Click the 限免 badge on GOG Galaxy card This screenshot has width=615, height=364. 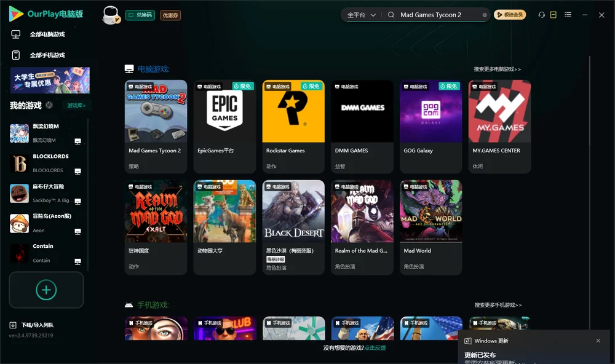pyautogui.click(x=450, y=86)
